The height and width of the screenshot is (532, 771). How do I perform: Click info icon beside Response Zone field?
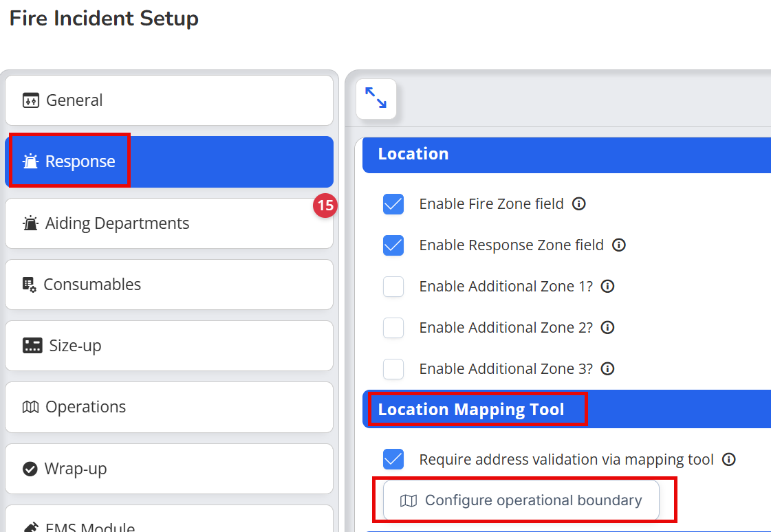[618, 245]
